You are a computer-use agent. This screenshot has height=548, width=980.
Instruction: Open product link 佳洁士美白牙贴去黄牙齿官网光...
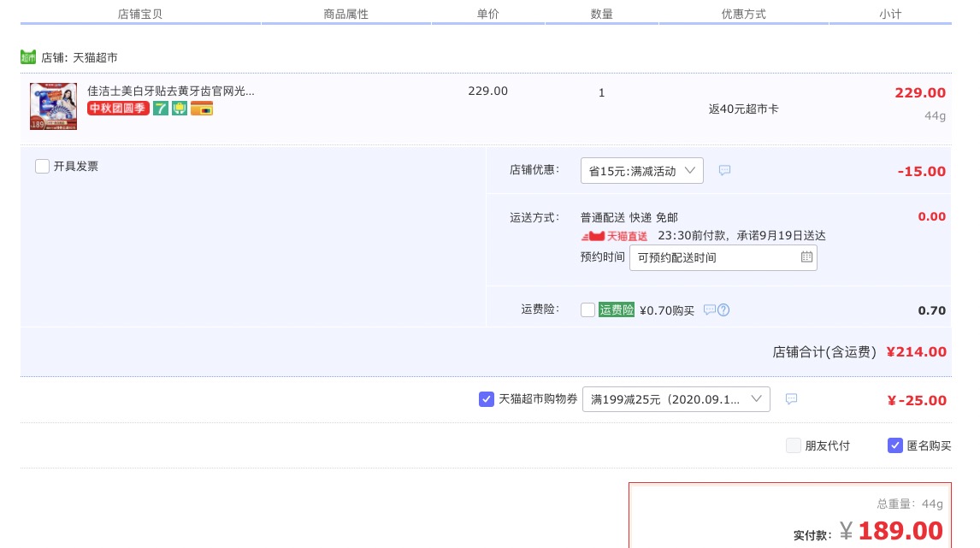[x=171, y=91]
